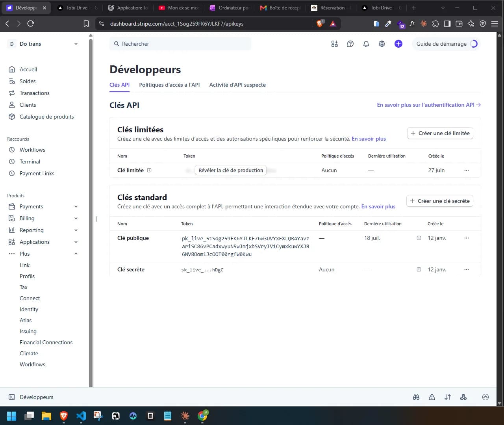The height and width of the screenshot is (425, 504).
Task: Click the purple create plus button
Action: [398, 44]
